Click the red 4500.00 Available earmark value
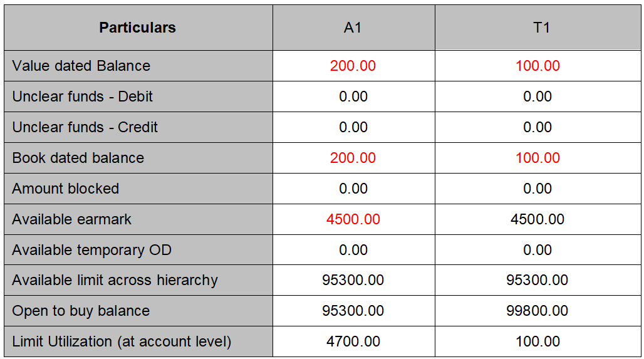The height and width of the screenshot is (359, 644). click(353, 219)
